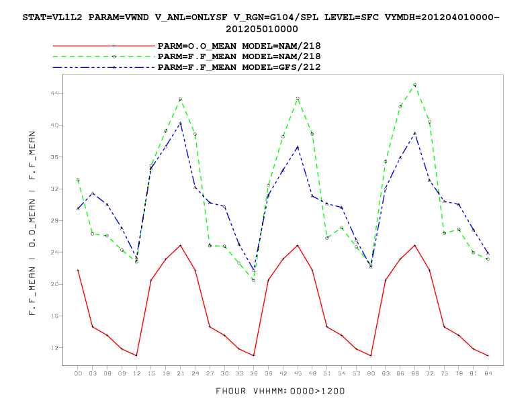Click x-axis tick label 84
Screen dimensions: 532x411
pyautogui.click(x=488, y=373)
